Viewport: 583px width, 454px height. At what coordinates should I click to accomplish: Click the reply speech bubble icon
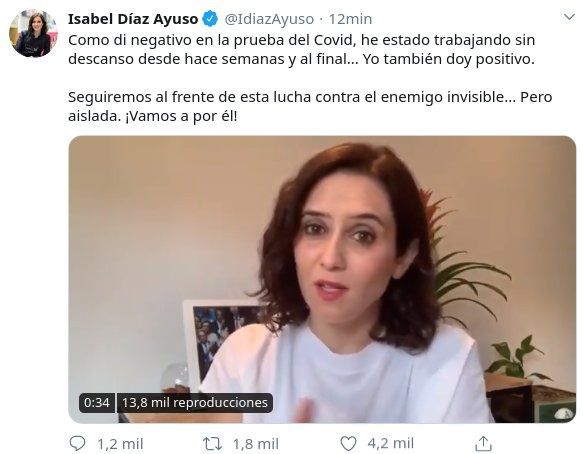[x=77, y=443]
